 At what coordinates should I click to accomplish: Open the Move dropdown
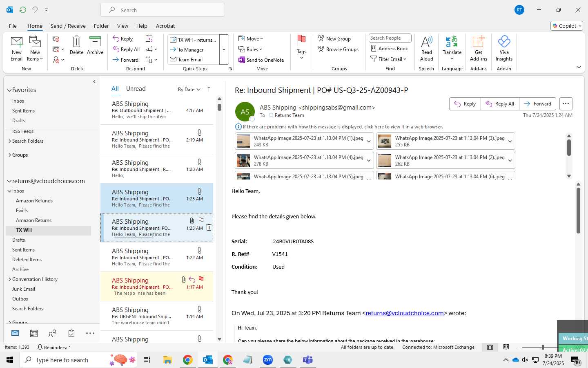[x=251, y=38]
